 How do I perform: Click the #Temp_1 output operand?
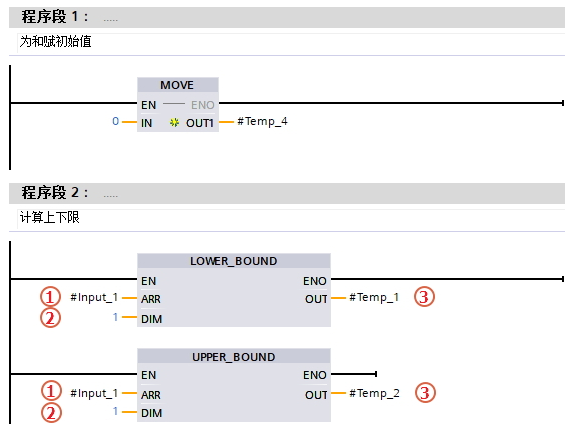point(374,297)
